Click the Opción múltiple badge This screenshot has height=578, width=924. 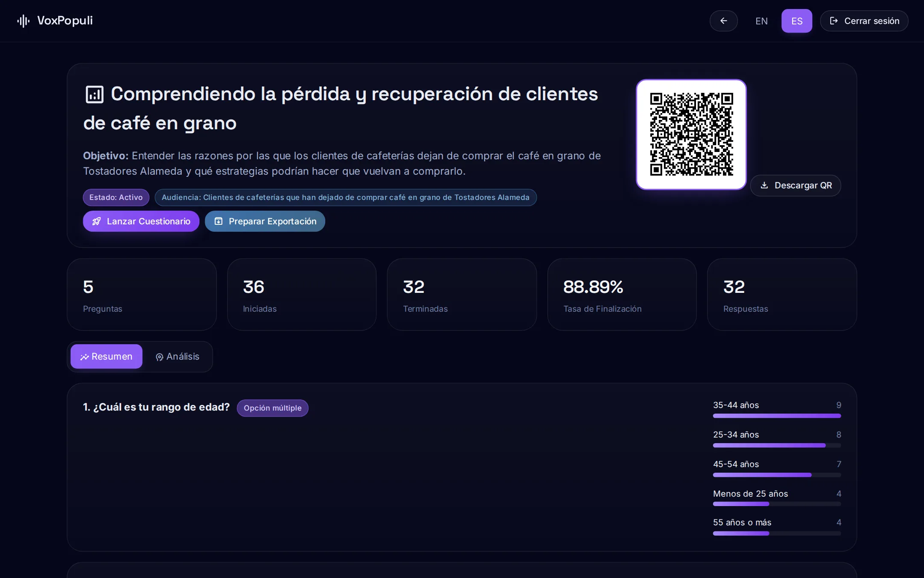tap(272, 408)
